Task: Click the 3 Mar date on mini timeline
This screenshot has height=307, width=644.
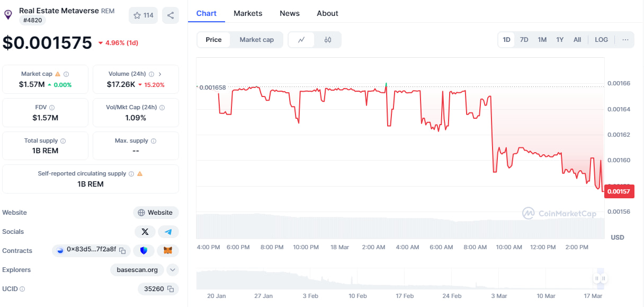Action: tap(499, 296)
